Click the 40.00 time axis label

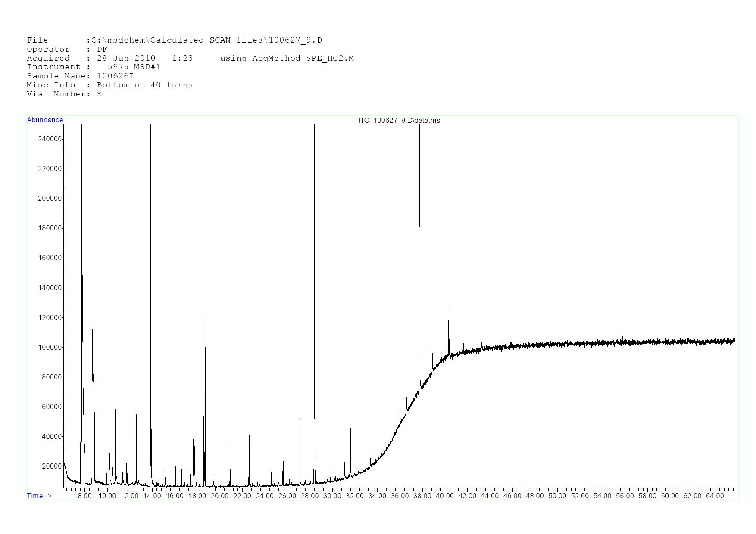pyautogui.click(x=444, y=496)
